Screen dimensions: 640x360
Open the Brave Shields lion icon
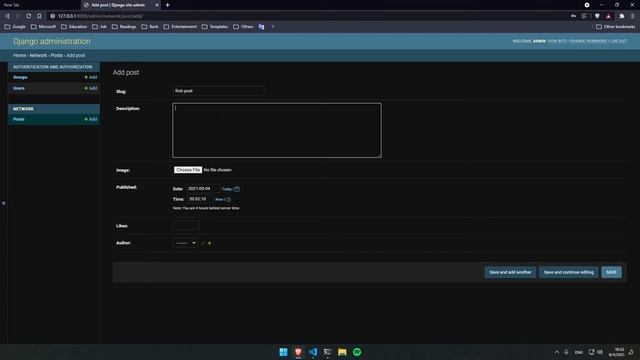tap(597, 16)
